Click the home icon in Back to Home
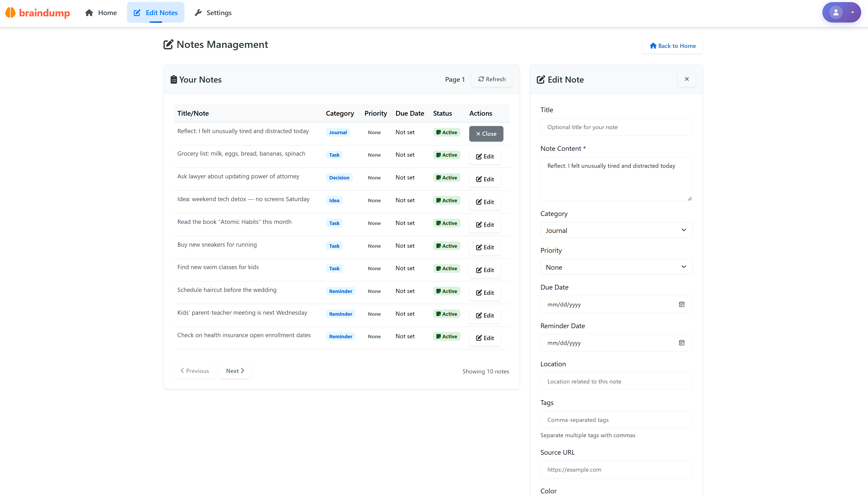The width and height of the screenshot is (868, 496). [653, 46]
